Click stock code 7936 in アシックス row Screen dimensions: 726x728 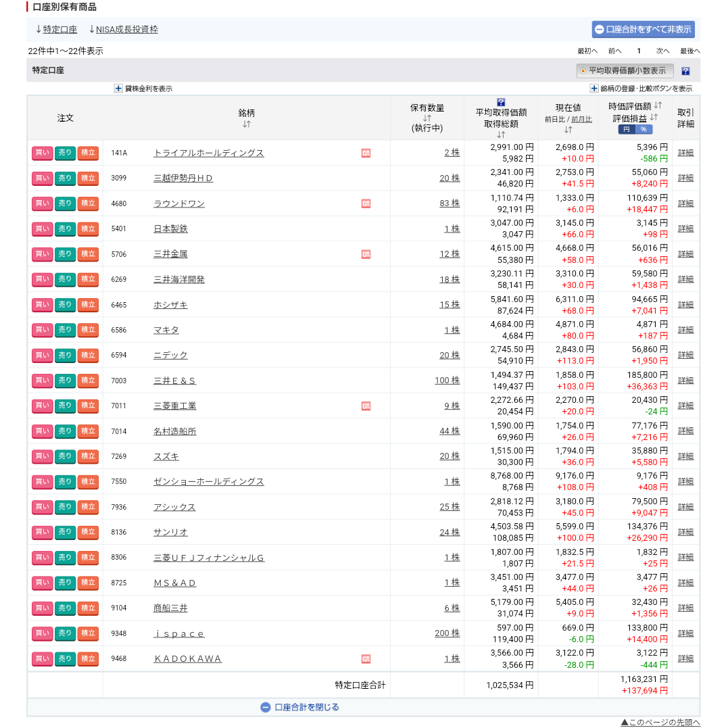tap(119, 507)
